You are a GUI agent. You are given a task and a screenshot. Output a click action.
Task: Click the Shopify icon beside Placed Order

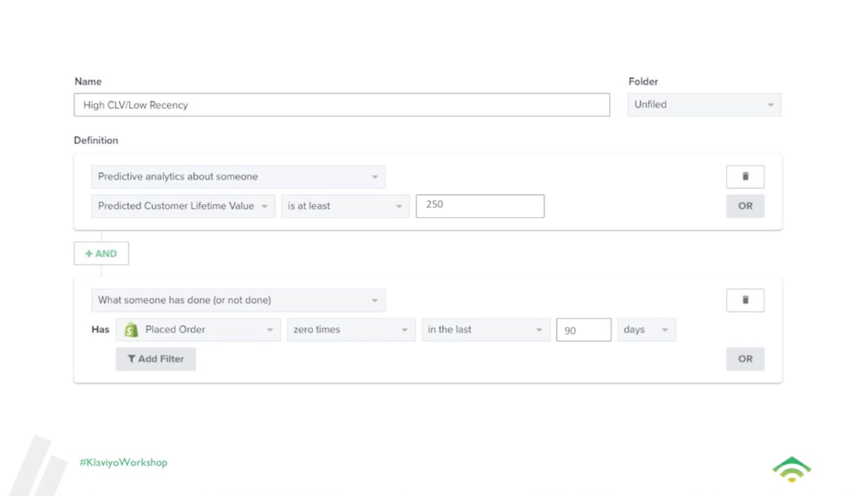(x=131, y=330)
